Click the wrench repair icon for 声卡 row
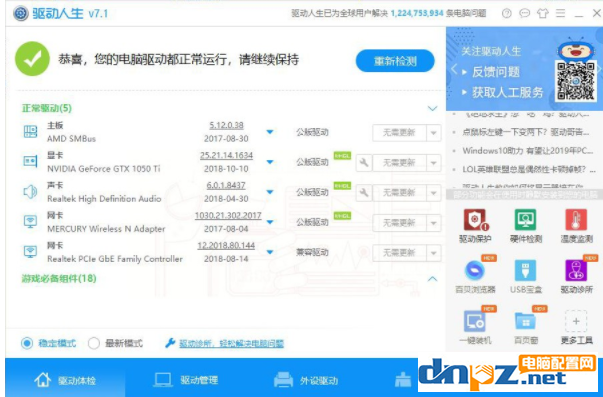This screenshot has width=603, height=397. (x=364, y=193)
